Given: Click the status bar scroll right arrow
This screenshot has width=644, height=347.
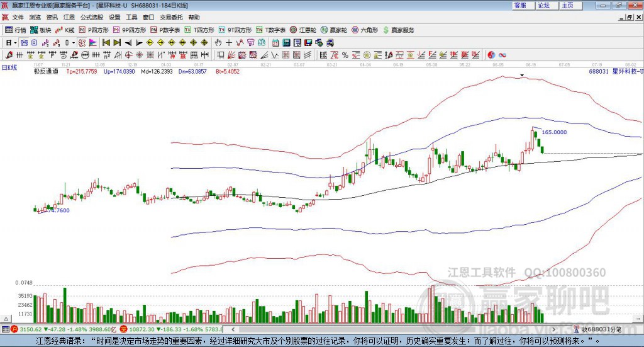Looking at the screenshot, I should click(553, 329).
